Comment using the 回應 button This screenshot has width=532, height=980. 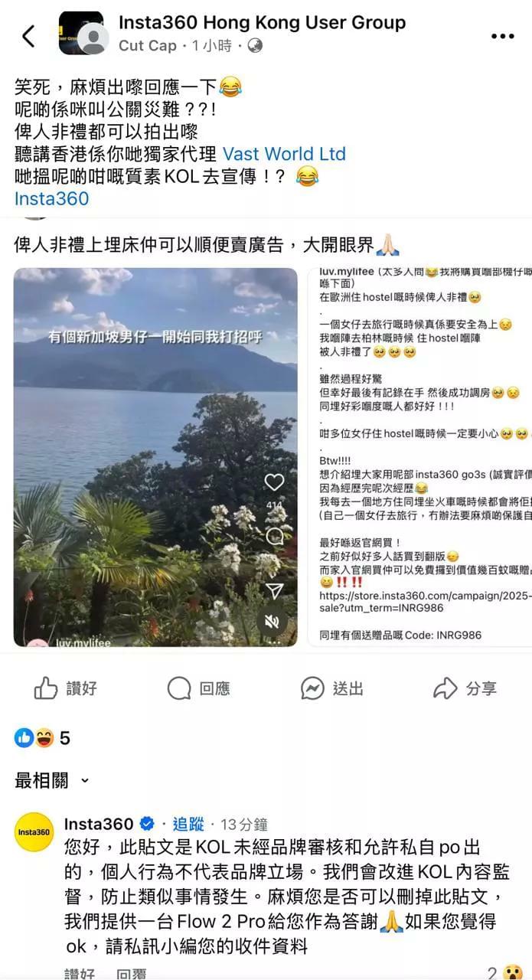coord(198,688)
